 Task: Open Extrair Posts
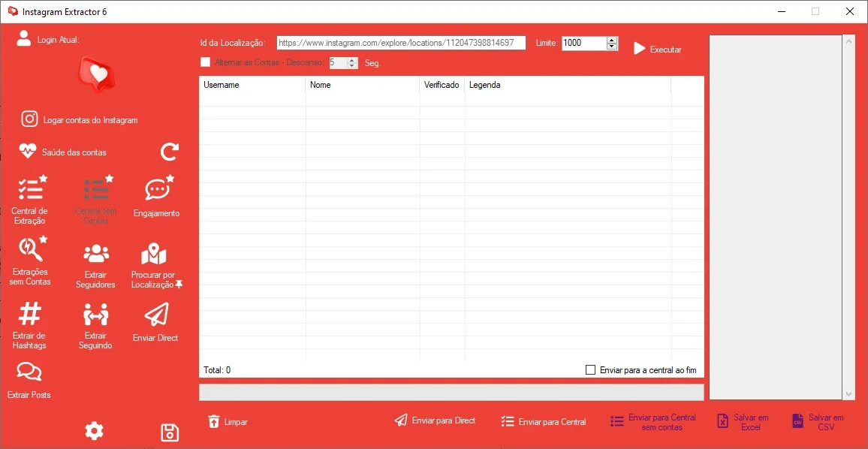(29, 381)
